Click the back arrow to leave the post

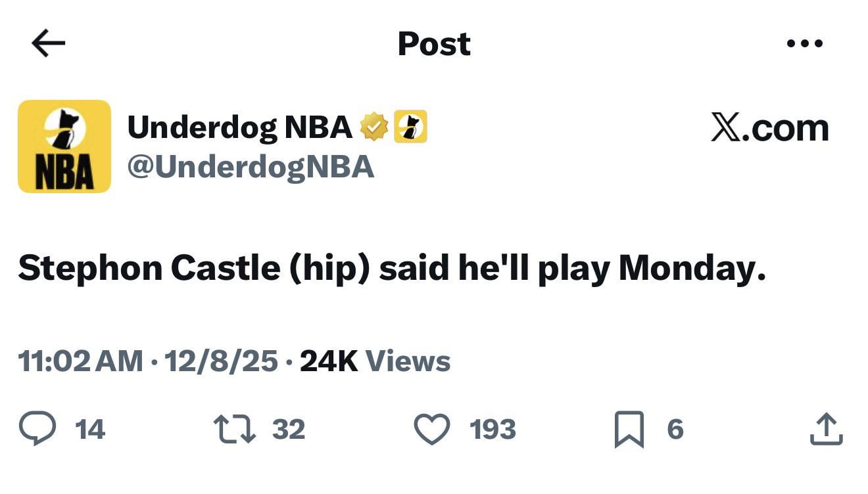(x=46, y=43)
